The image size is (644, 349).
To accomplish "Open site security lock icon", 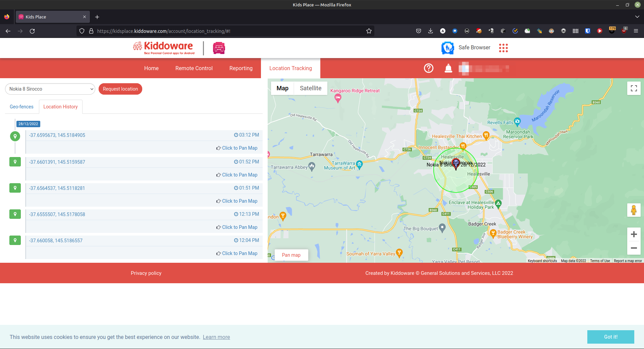I will click(91, 31).
